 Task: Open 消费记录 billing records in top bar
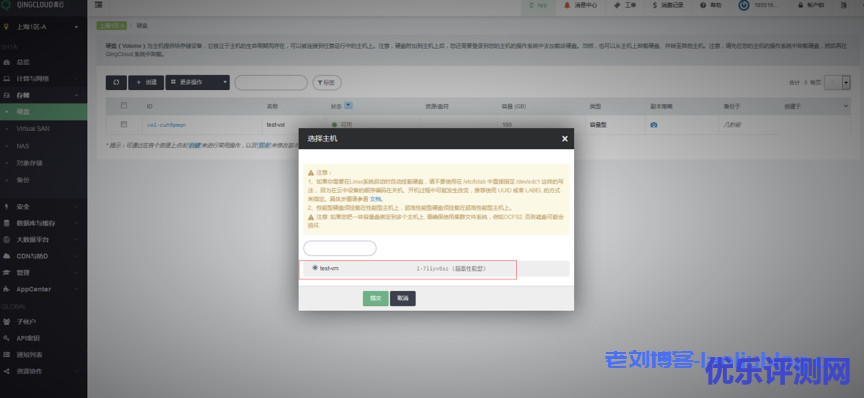pyautogui.click(x=668, y=5)
